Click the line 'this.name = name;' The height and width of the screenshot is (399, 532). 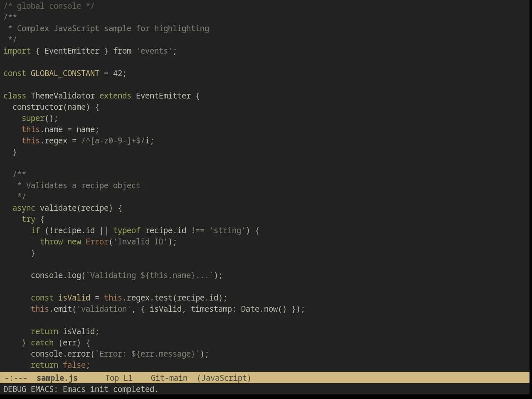click(61, 130)
